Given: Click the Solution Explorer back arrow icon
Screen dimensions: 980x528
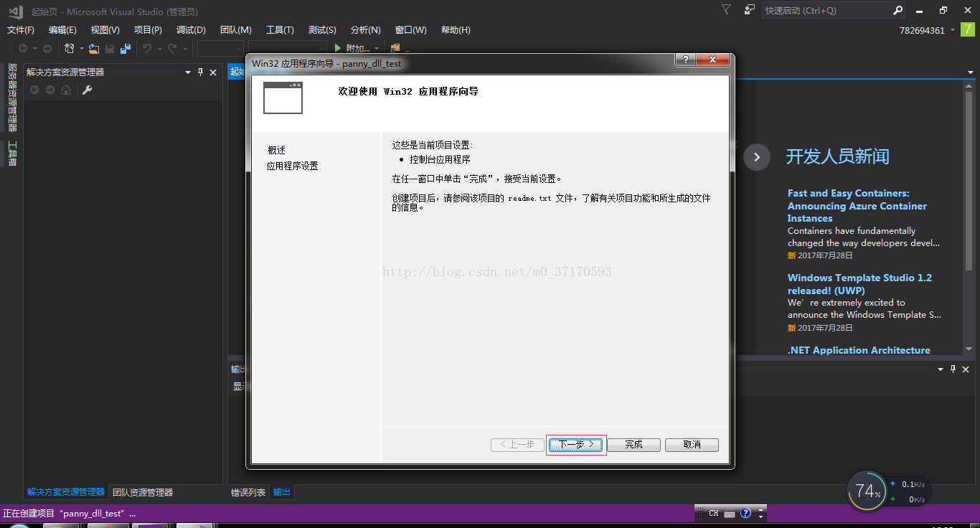Looking at the screenshot, I should coord(34,90).
